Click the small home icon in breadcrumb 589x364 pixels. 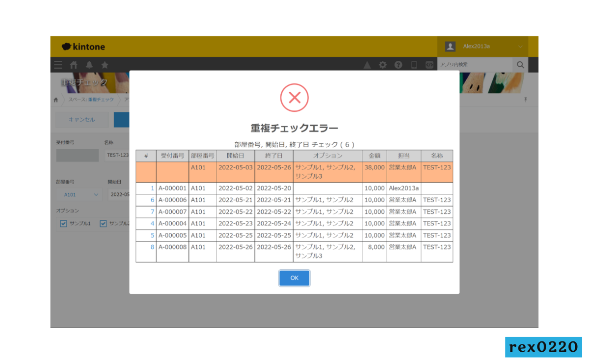pos(56,100)
